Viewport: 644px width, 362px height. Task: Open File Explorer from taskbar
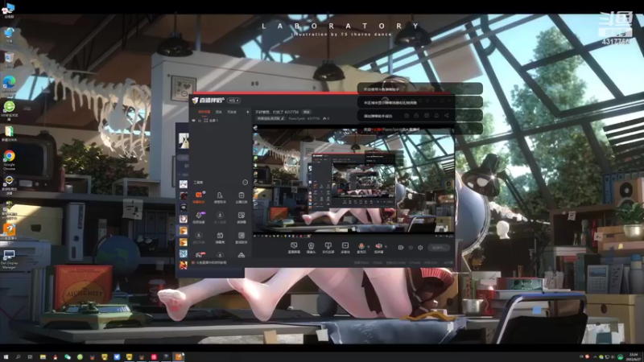[43, 356]
